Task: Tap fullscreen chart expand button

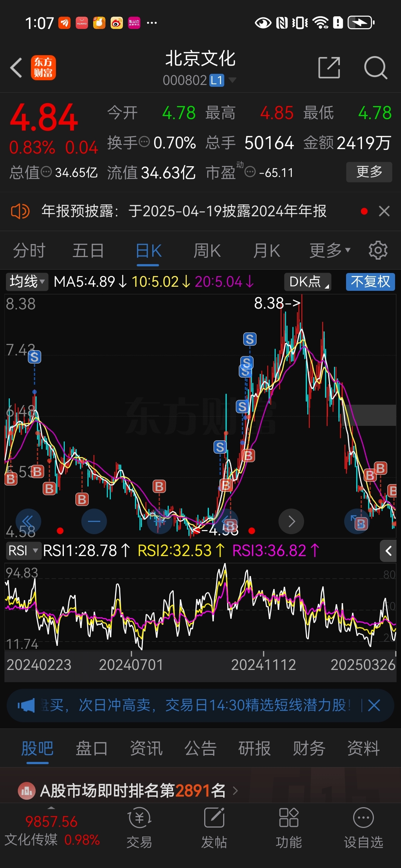Action: coord(357,521)
